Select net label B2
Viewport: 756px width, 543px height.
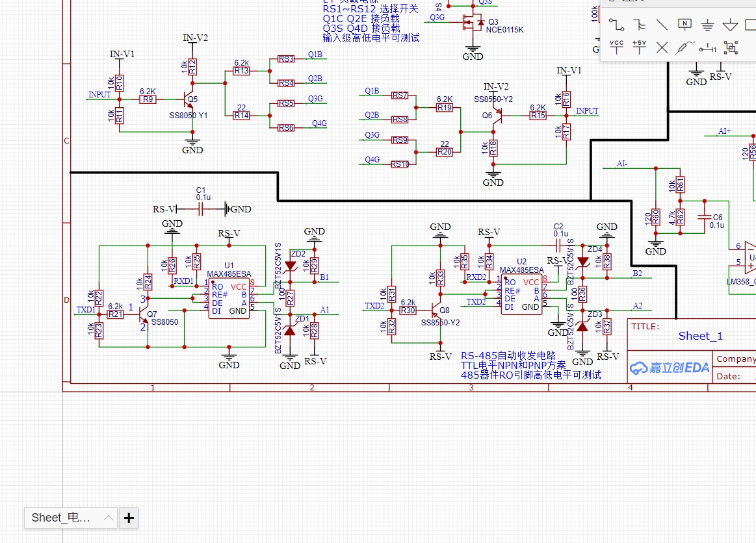coord(638,273)
